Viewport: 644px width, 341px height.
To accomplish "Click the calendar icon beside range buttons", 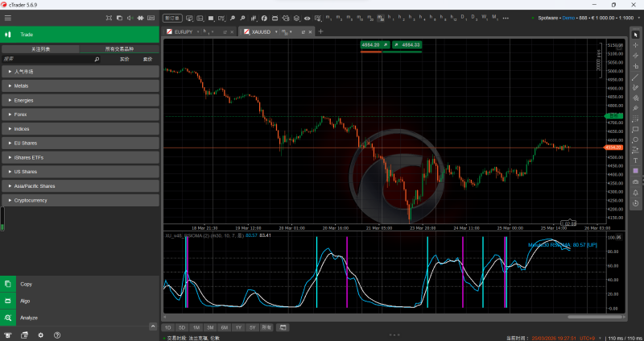I will (x=283, y=328).
